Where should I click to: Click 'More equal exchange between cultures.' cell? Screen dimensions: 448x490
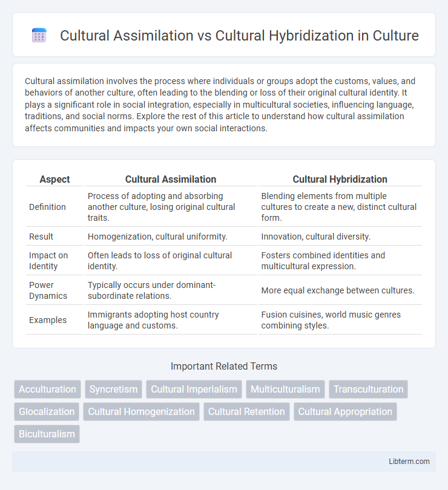[340, 290]
